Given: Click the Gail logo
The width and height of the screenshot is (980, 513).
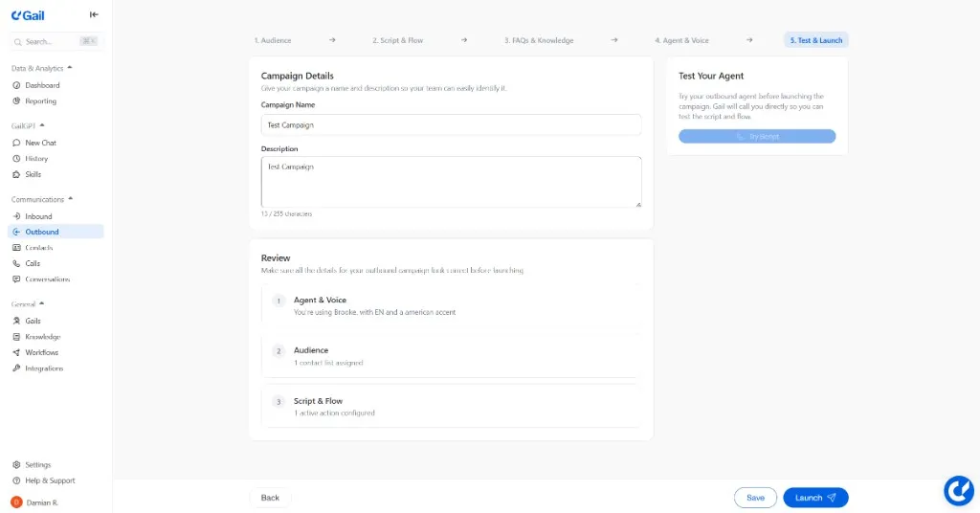Looking at the screenshot, I should click(28, 15).
